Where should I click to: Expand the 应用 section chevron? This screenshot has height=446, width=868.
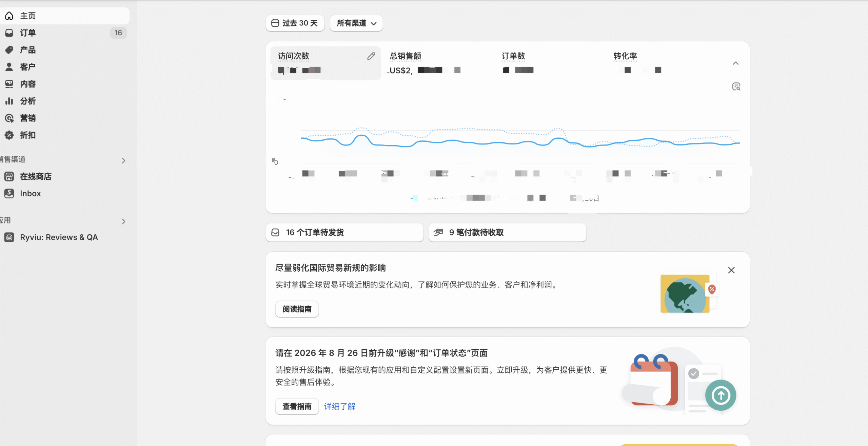coord(123,221)
